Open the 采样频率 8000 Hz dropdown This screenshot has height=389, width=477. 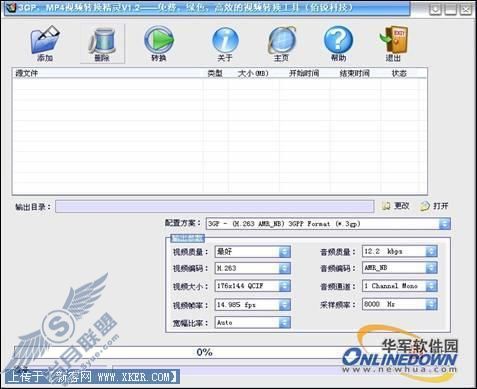[431, 304]
